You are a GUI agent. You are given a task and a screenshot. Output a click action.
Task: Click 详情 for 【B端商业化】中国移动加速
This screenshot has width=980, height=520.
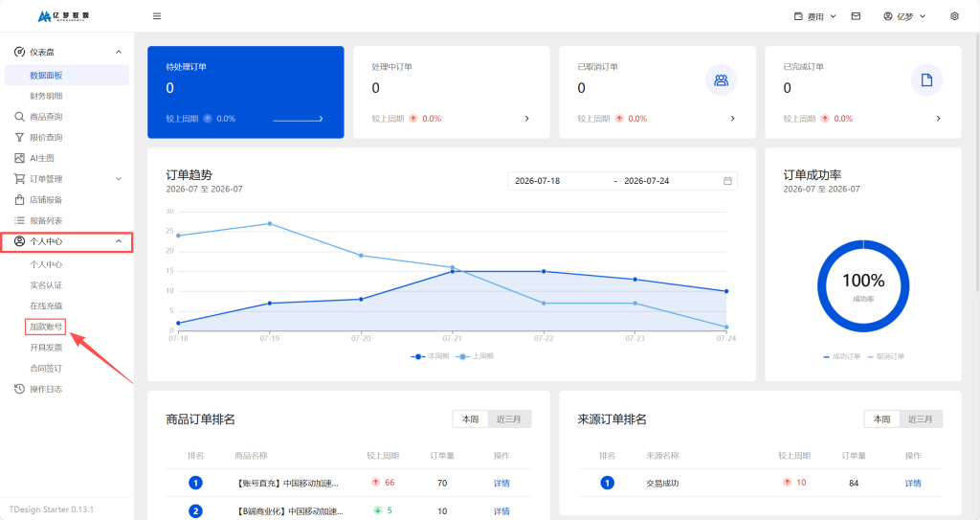click(501, 511)
